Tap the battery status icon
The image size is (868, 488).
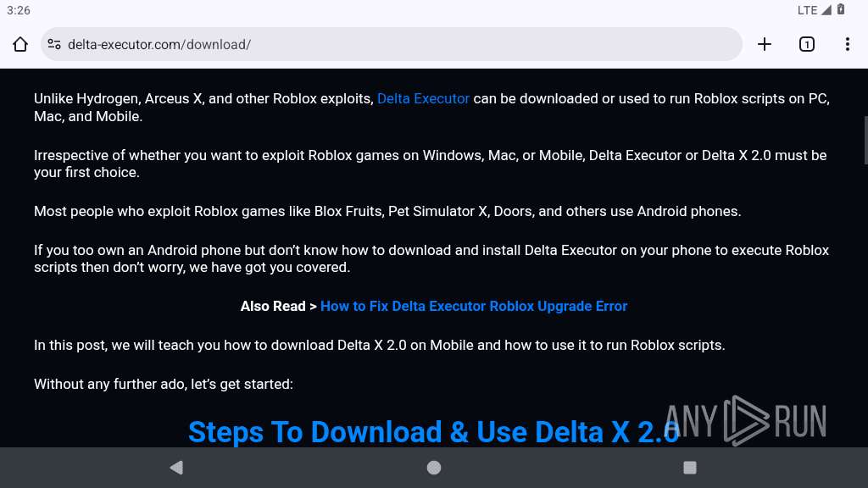pyautogui.click(x=841, y=9)
